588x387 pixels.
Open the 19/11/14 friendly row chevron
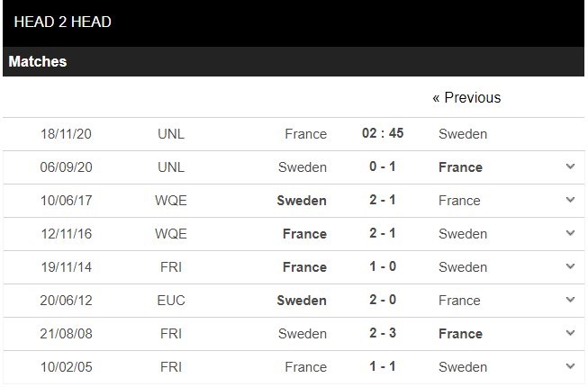(x=570, y=267)
